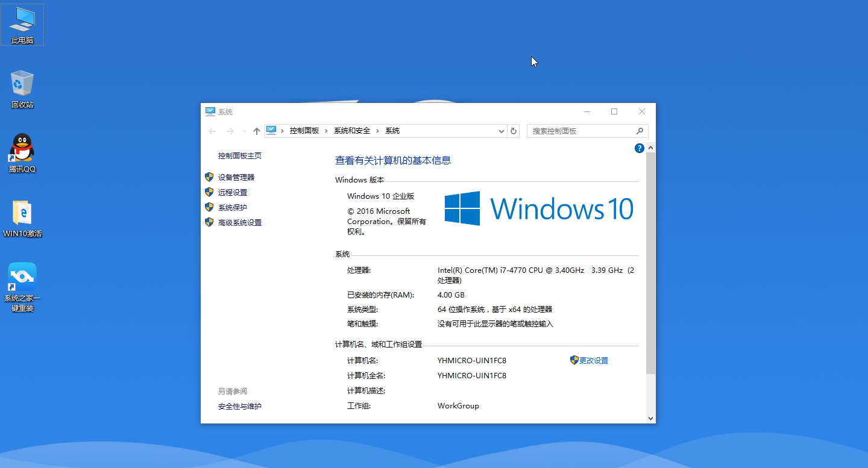Maximize the 系统 window

[x=614, y=111]
